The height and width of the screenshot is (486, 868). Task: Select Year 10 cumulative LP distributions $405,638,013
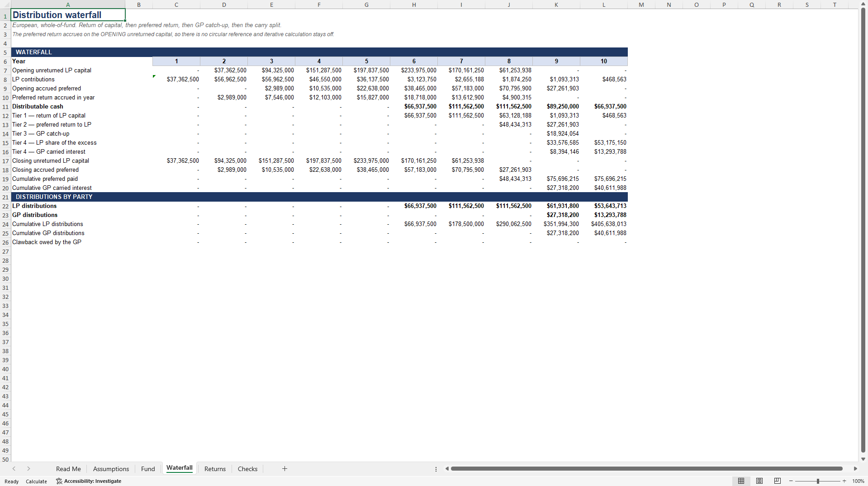pyautogui.click(x=604, y=224)
